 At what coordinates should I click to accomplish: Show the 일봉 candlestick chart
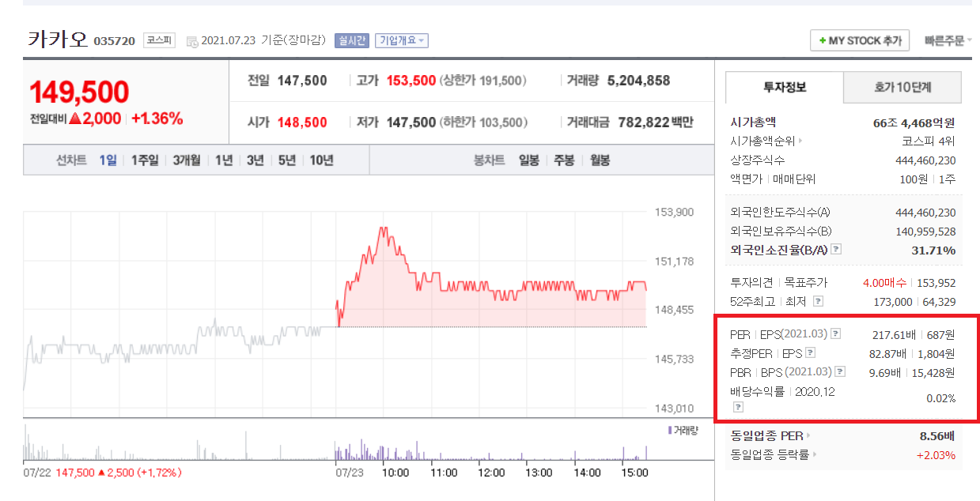pyautogui.click(x=529, y=160)
